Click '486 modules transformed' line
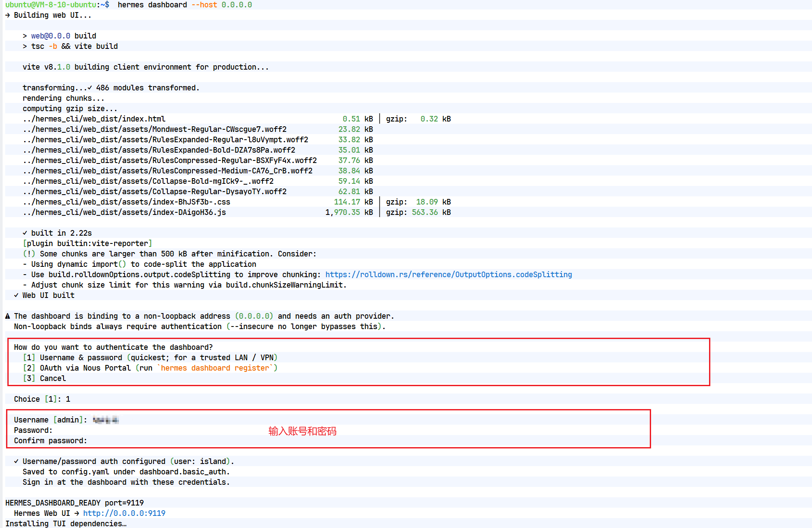Viewport: 812px width, 528px height. 111,88
